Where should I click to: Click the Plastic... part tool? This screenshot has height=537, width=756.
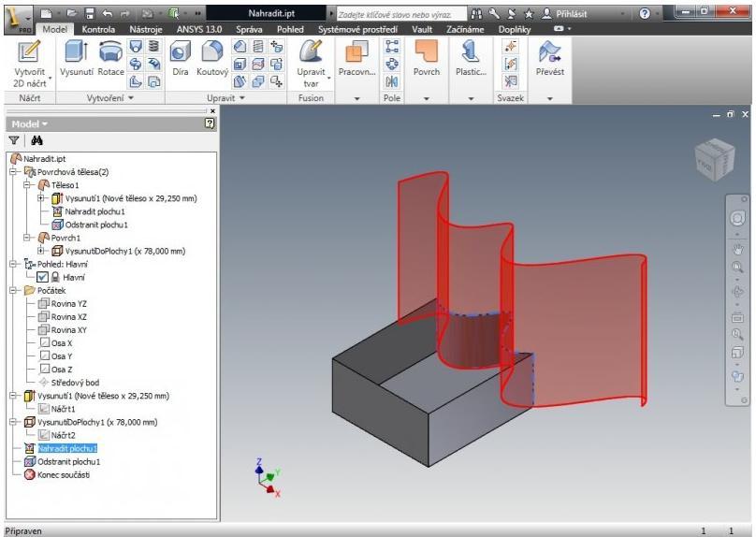pos(471,59)
